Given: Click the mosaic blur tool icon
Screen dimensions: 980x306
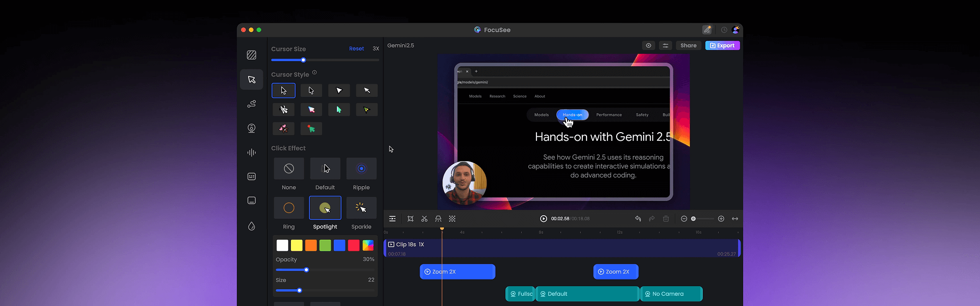Looking at the screenshot, I should [452, 219].
